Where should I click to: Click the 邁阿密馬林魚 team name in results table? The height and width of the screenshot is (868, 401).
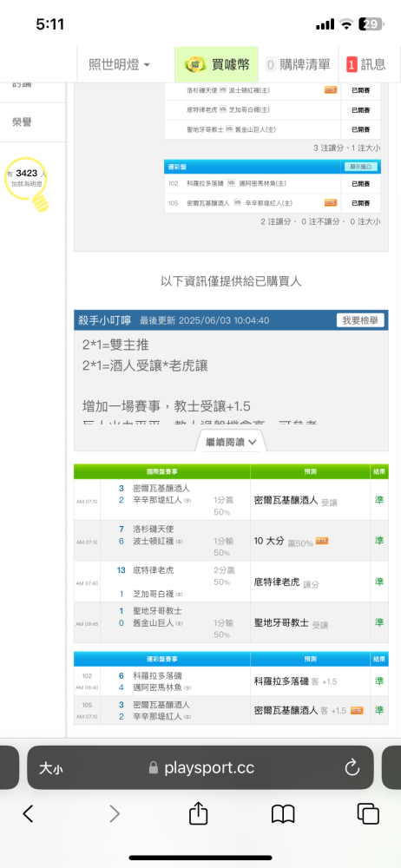(x=158, y=687)
